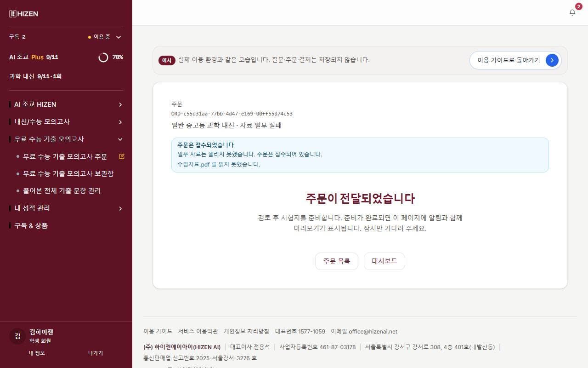Expand the 내신/수능 모의고사 menu
588x368 pixels.
(x=66, y=122)
